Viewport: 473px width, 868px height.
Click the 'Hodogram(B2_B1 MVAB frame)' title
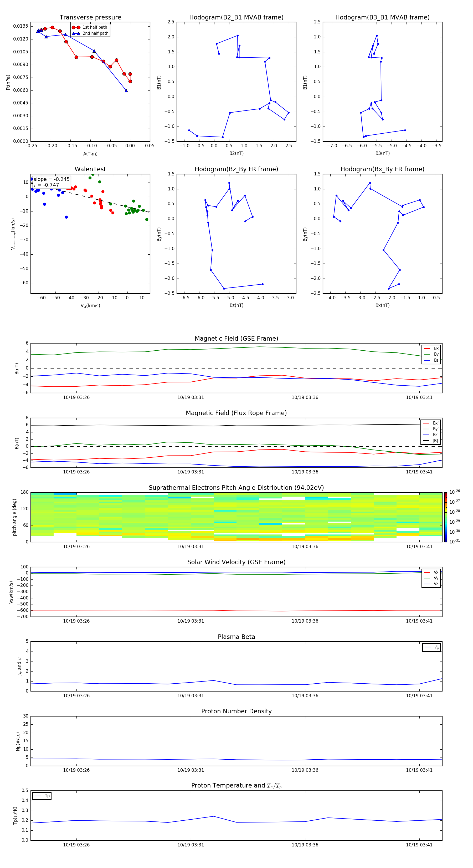[x=236, y=18]
